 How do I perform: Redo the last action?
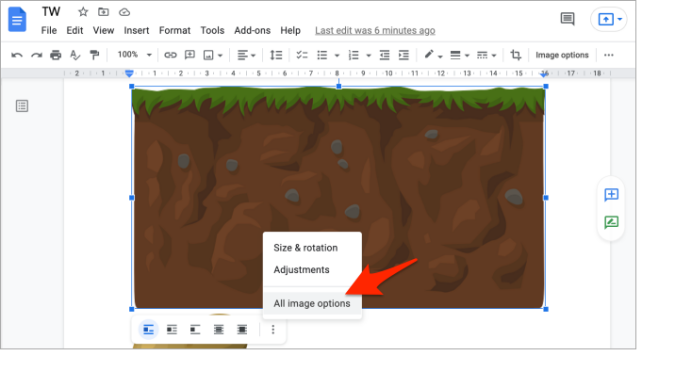point(36,55)
